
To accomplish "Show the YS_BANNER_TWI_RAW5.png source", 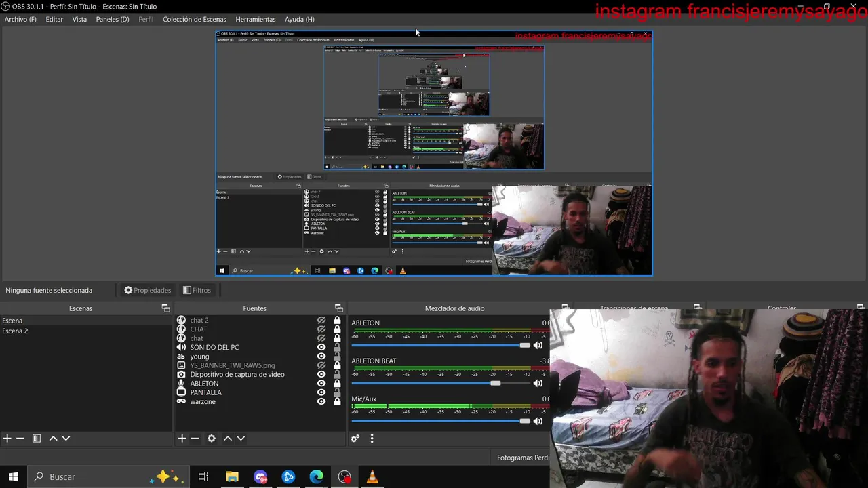I will (321, 365).
